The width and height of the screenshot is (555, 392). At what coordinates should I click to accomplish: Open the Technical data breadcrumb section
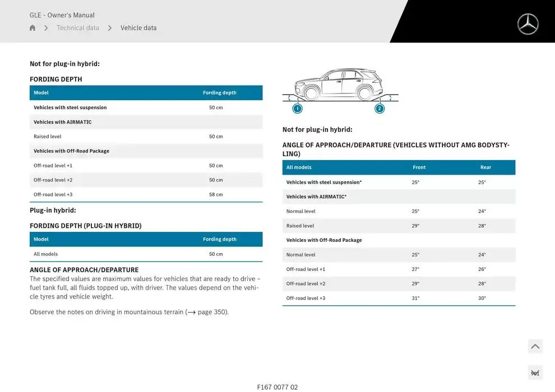(x=77, y=27)
